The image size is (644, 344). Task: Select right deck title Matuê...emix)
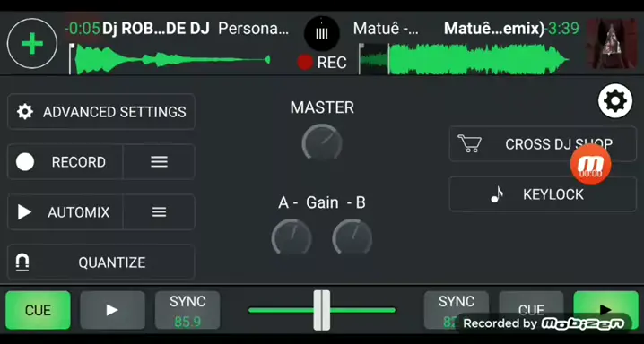[x=494, y=29]
